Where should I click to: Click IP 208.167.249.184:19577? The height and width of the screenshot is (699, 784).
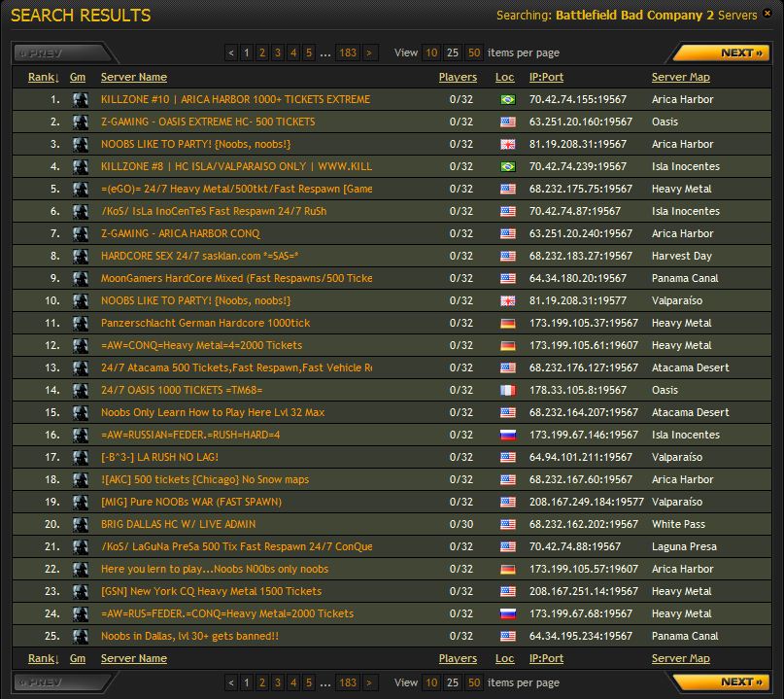tap(587, 502)
